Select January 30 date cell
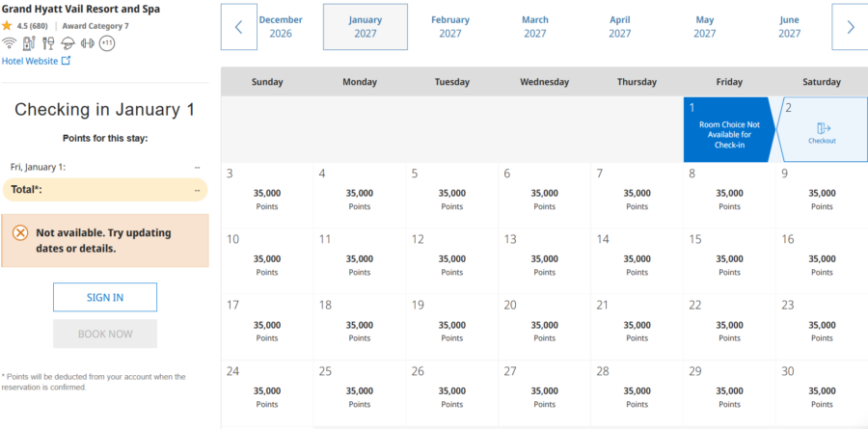Image resolution: width=868 pixels, height=429 pixels. pos(822,392)
